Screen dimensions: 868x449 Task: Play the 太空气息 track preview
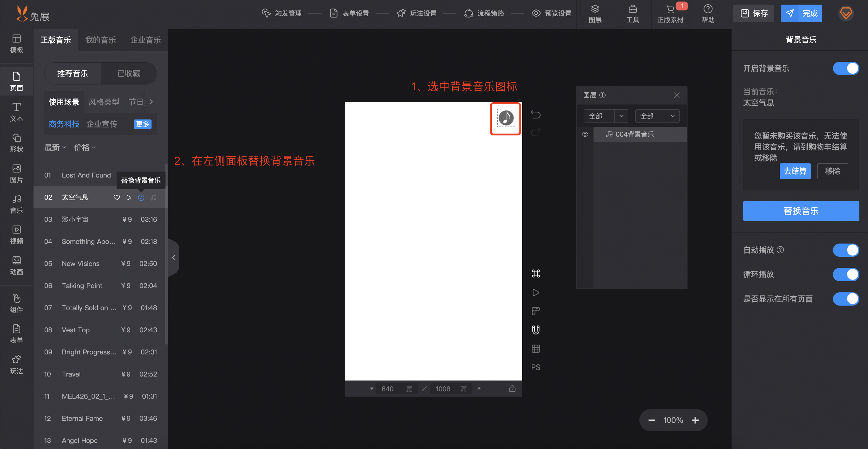[129, 197]
